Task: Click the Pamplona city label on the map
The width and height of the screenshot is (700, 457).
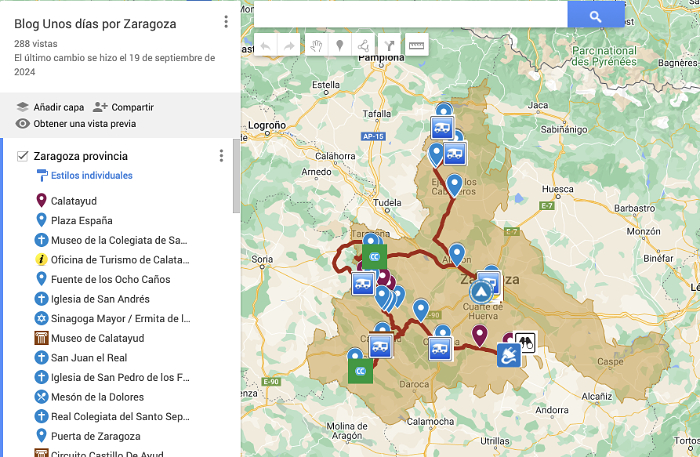Action: click(x=381, y=58)
